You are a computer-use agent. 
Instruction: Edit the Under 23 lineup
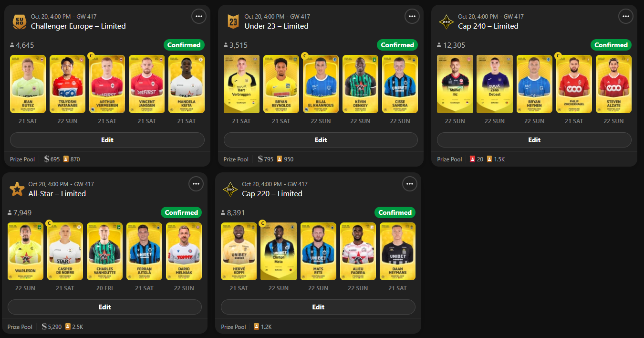tap(321, 140)
